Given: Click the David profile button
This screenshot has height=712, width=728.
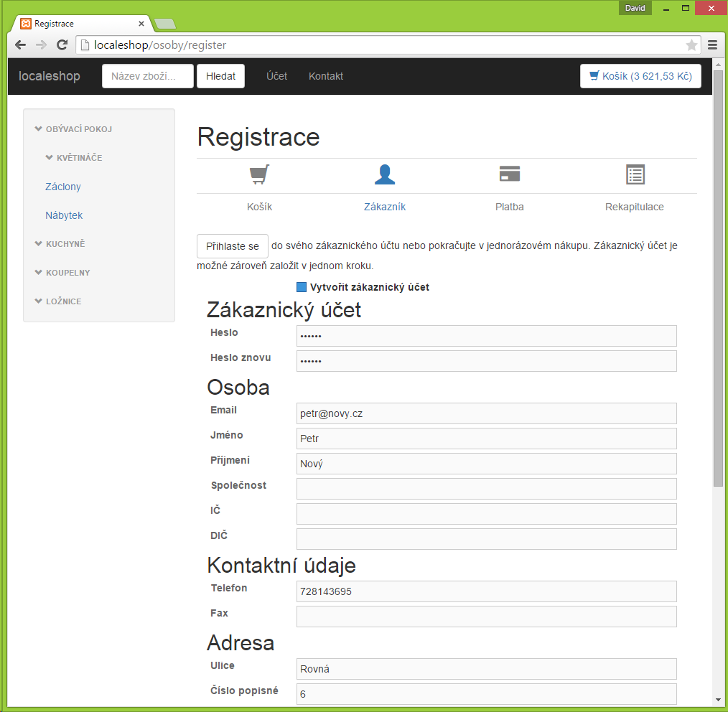Looking at the screenshot, I should pyautogui.click(x=635, y=8).
